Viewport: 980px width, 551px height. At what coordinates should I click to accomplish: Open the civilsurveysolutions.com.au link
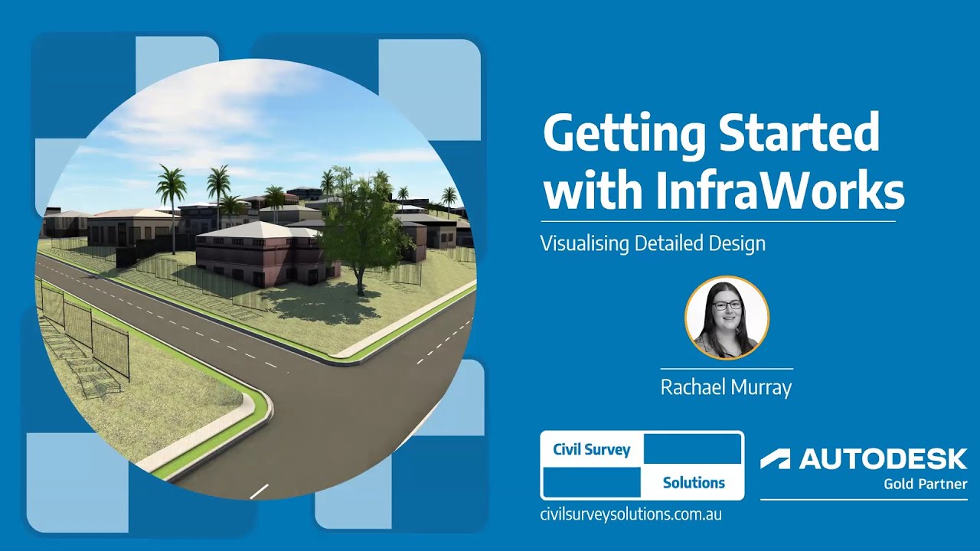tap(631, 514)
